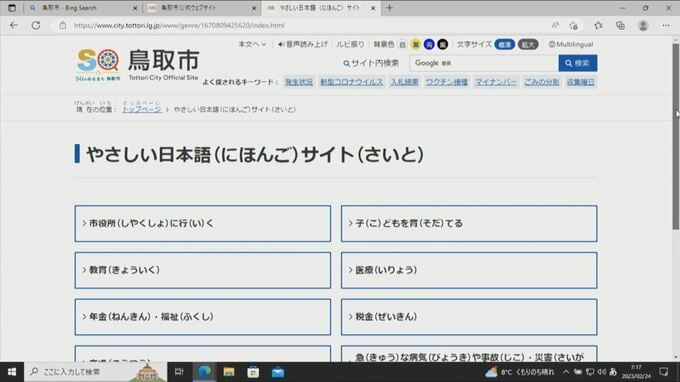Open the Favorites list icon

coord(598,26)
